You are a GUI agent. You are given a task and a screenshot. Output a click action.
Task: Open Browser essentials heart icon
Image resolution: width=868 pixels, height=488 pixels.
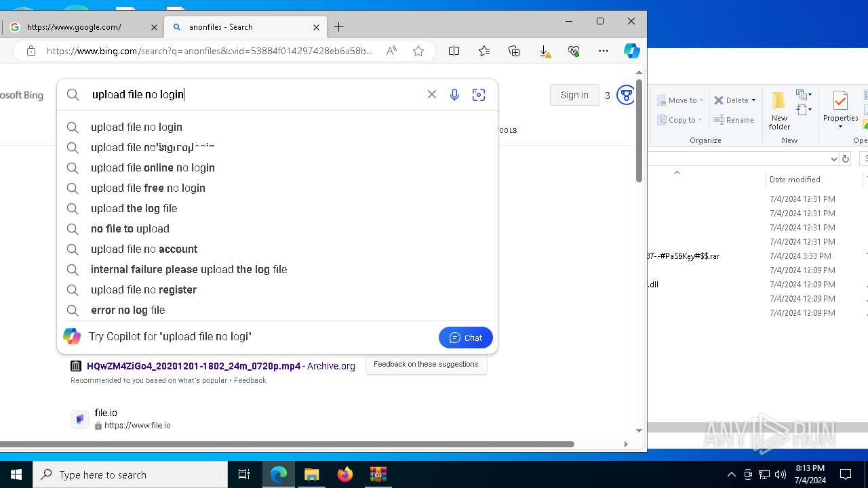pos(574,51)
